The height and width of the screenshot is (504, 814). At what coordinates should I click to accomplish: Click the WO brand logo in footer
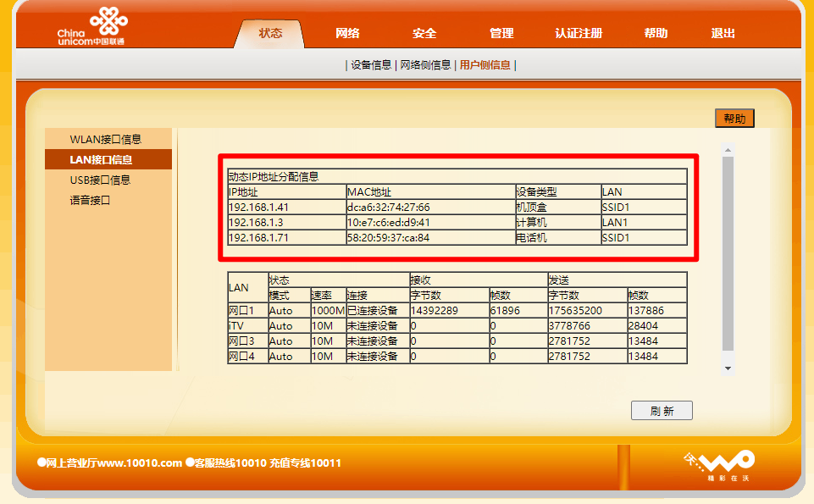coord(719,465)
